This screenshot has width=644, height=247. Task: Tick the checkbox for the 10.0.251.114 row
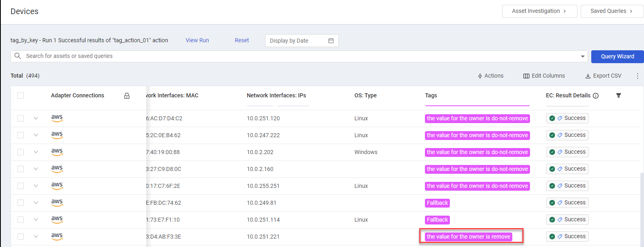pyautogui.click(x=21, y=220)
